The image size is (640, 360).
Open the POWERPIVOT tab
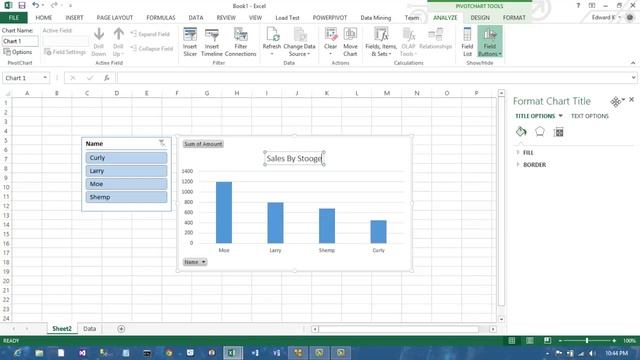click(x=330, y=18)
